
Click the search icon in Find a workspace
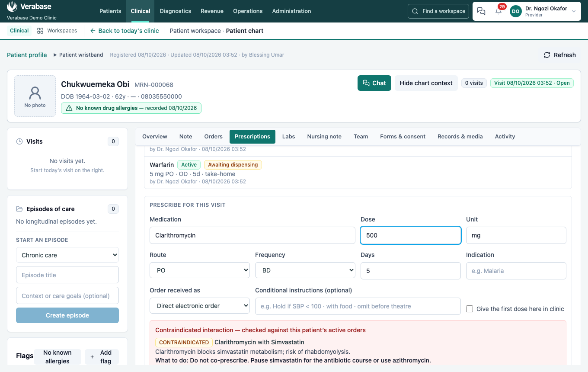pos(415,11)
